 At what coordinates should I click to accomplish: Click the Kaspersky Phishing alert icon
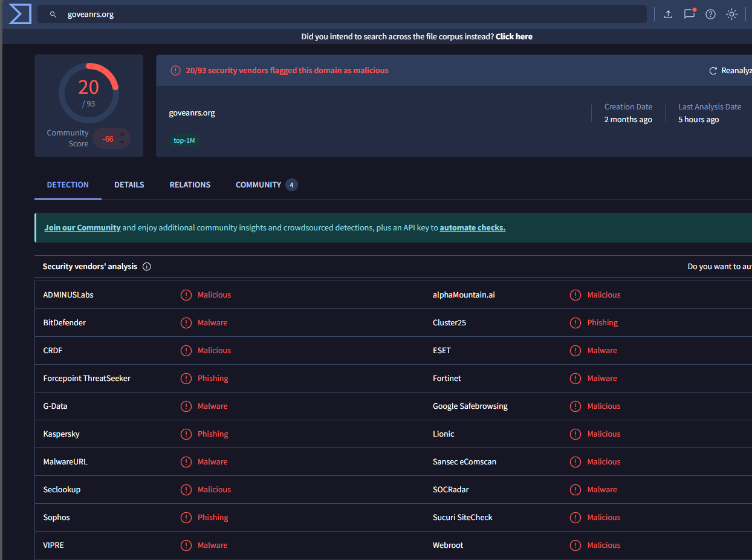[x=186, y=434]
